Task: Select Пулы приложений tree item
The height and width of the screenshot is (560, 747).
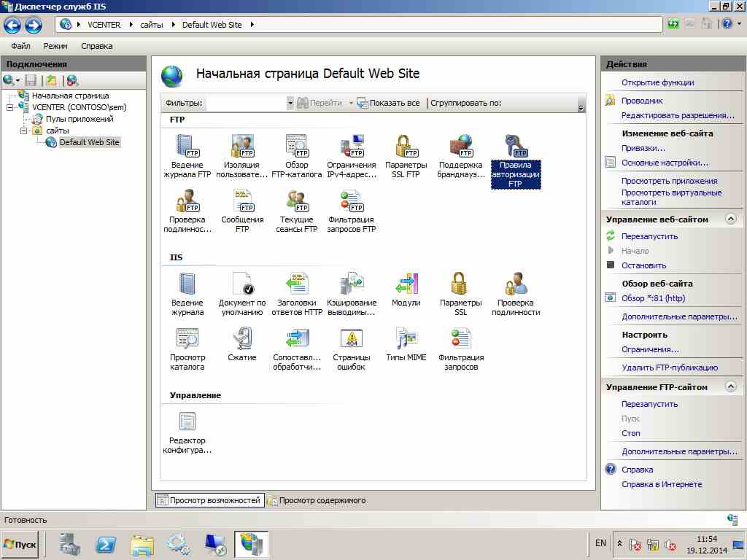Action: pos(80,119)
